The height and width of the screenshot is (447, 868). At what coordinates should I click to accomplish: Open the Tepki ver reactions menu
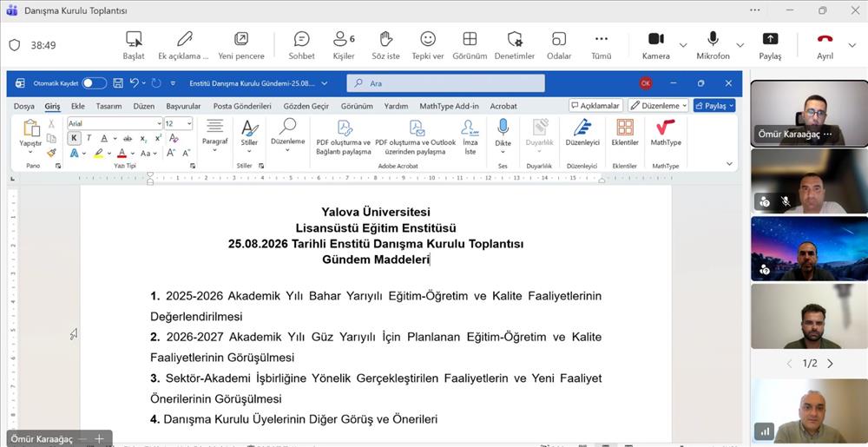point(427,45)
